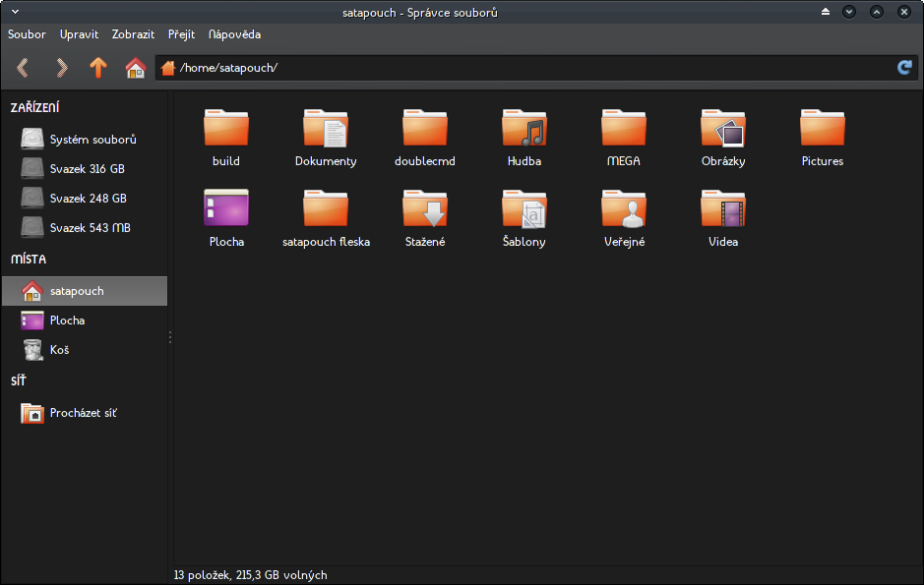Reload the current folder view

[x=904, y=68]
